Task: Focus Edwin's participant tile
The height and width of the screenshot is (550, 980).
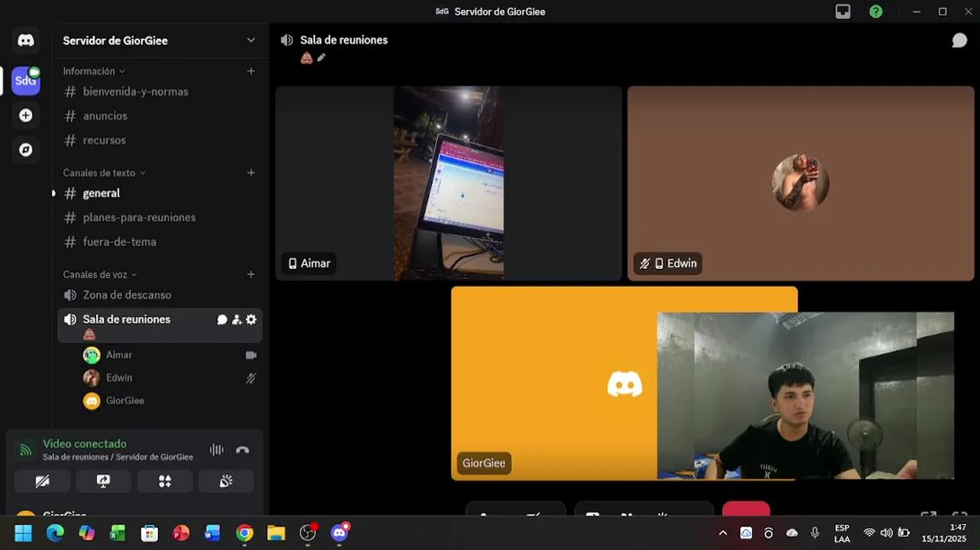Action: tap(801, 183)
